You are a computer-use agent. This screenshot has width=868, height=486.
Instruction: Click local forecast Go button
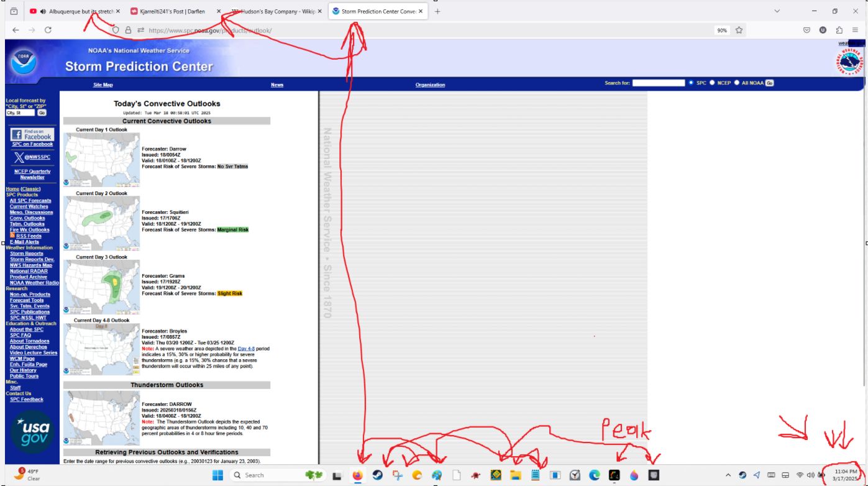pos(42,112)
